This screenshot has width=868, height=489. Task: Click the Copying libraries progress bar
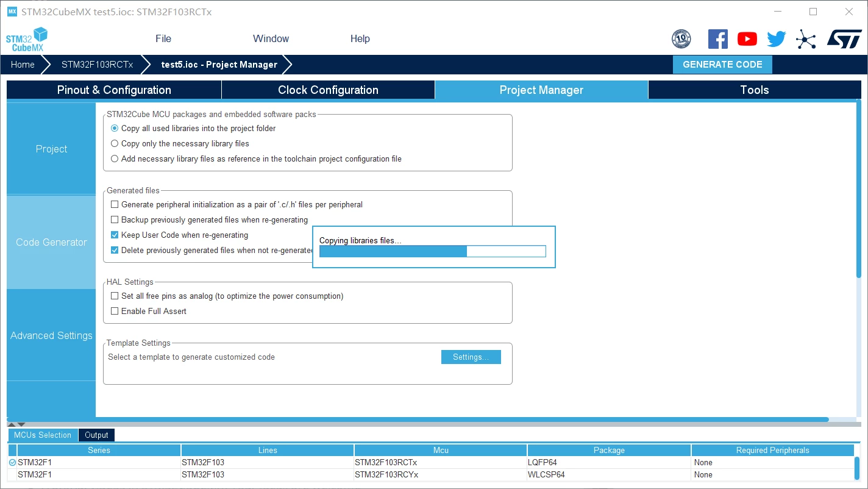tap(433, 251)
